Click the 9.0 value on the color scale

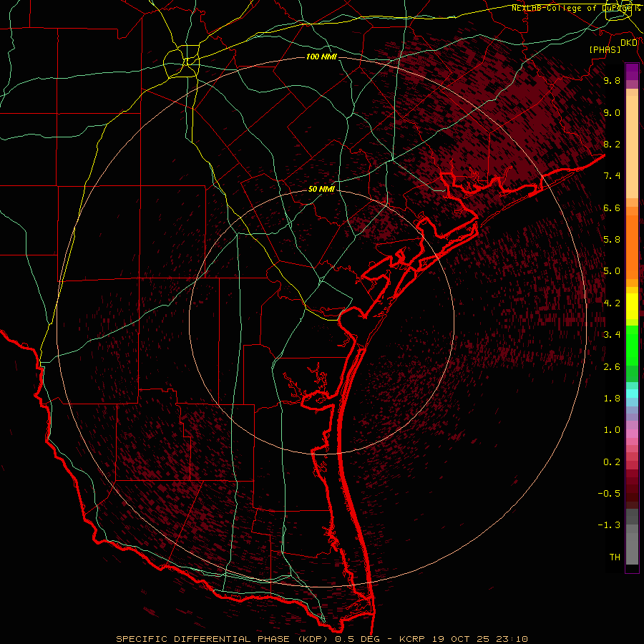pyautogui.click(x=612, y=112)
